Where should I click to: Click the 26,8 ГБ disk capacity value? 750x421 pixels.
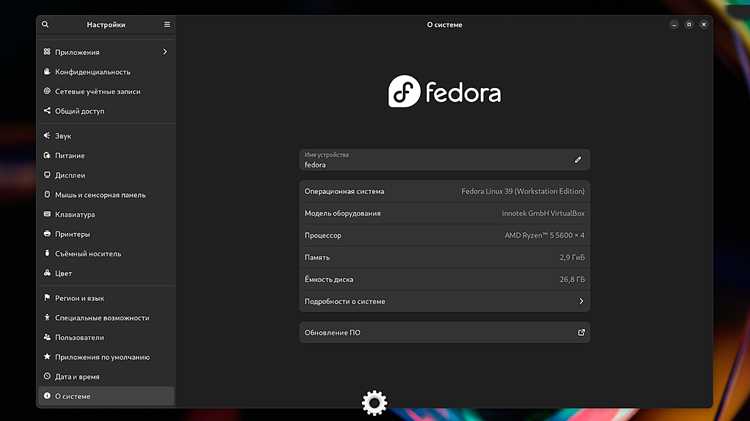coord(572,279)
